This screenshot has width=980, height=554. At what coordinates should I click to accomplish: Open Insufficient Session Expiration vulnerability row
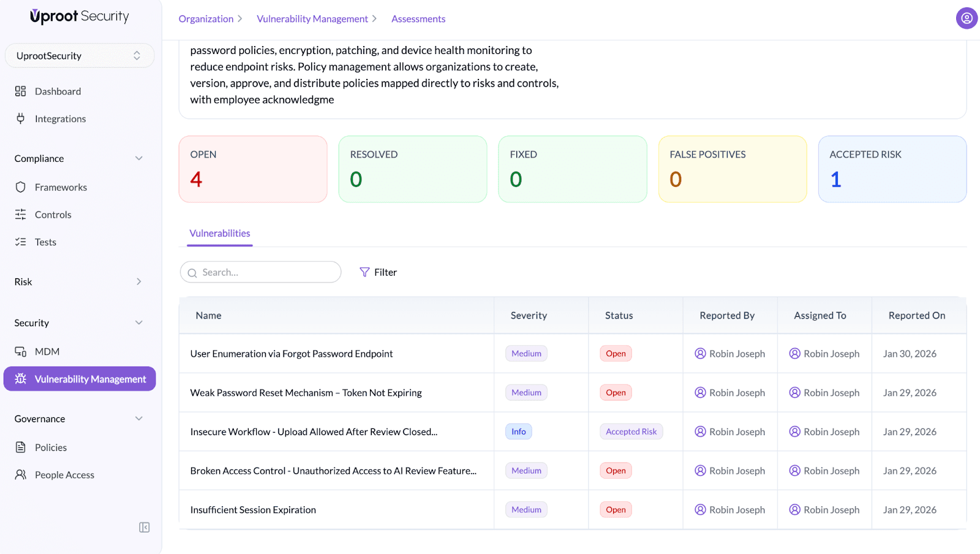click(253, 510)
